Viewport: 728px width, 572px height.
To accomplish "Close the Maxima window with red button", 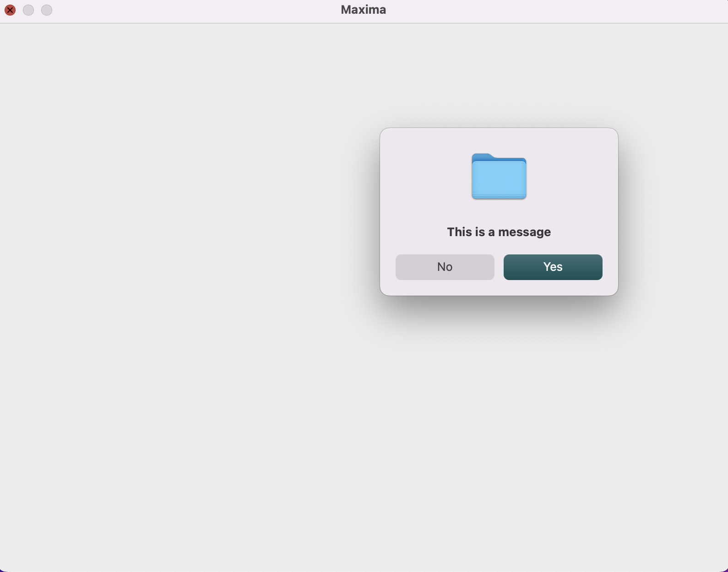I will [10, 10].
